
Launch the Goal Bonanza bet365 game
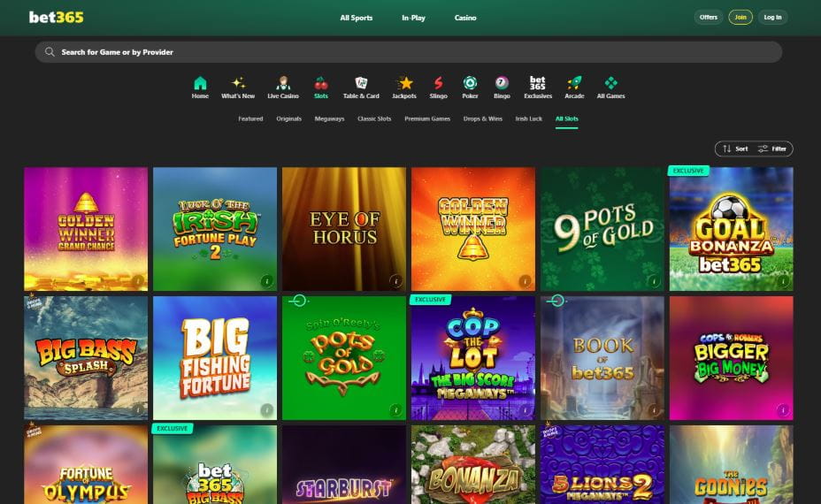coord(731,229)
